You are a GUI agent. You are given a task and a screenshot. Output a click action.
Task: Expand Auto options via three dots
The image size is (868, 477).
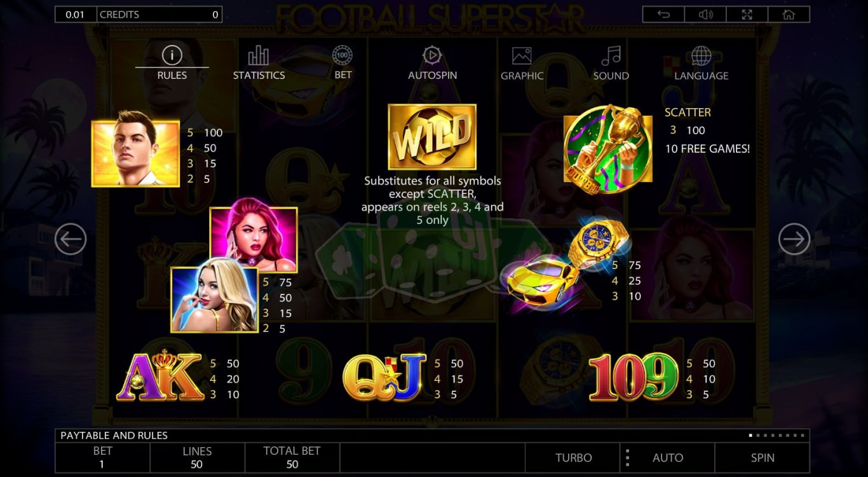tap(627, 458)
